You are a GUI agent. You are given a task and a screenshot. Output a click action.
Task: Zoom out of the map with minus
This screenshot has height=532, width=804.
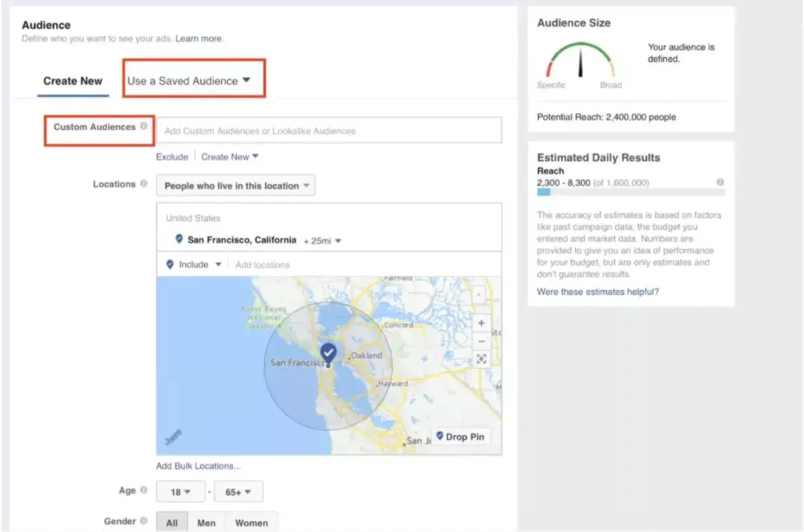[481, 341]
